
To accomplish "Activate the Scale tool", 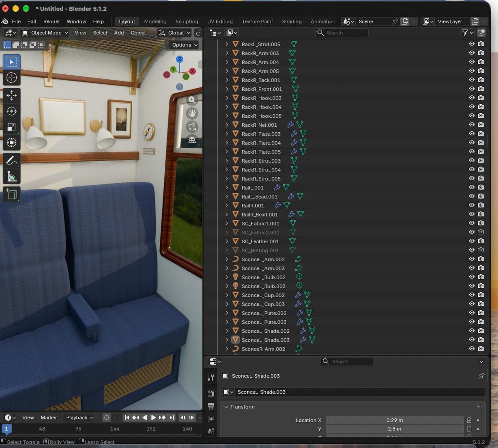I will [11, 127].
